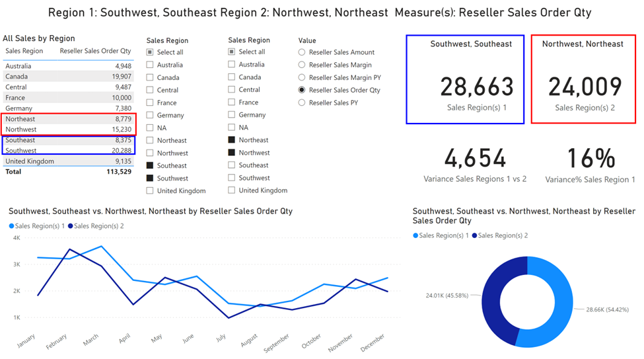Click the March axis label on line chart
Viewport: 644px width, 359px height.
coord(90,340)
